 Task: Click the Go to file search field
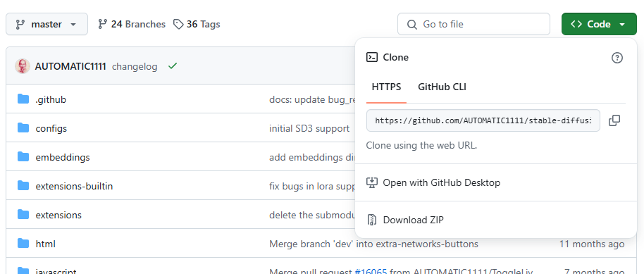[x=473, y=24]
